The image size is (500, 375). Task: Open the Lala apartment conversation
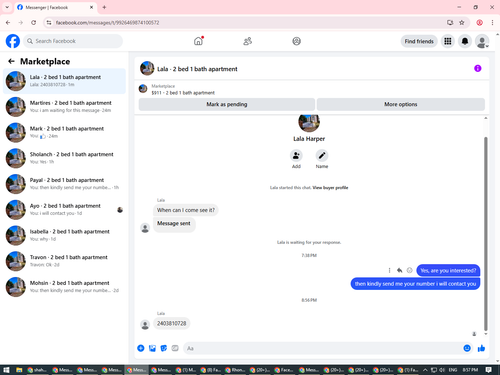point(64,81)
